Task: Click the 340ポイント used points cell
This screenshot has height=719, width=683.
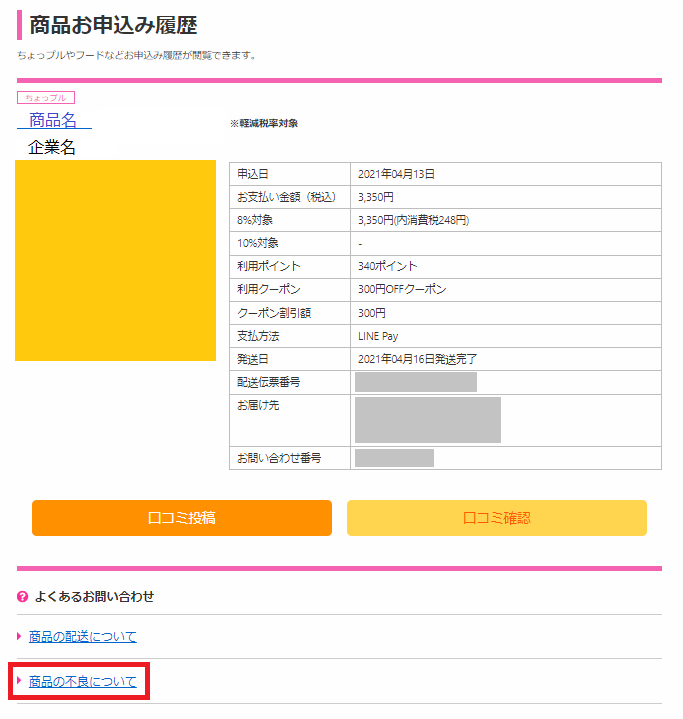Action: [x=505, y=266]
